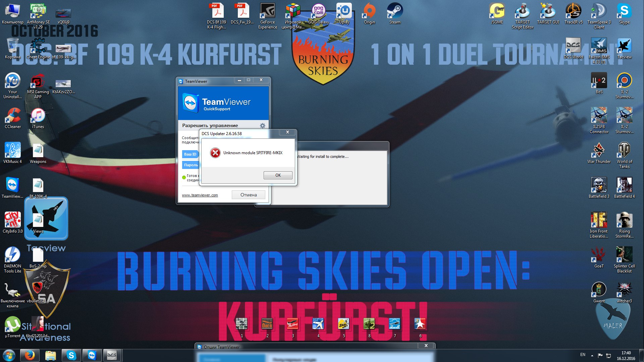
Task: Open Tacview shortcut at top right
Action: pyautogui.click(x=624, y=49)
